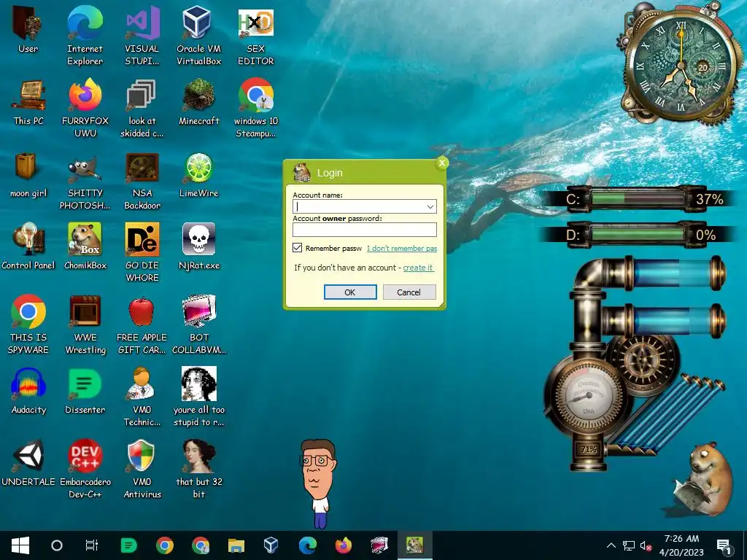
Task: Confirm login with the OK button
Action: pos(350,292)
